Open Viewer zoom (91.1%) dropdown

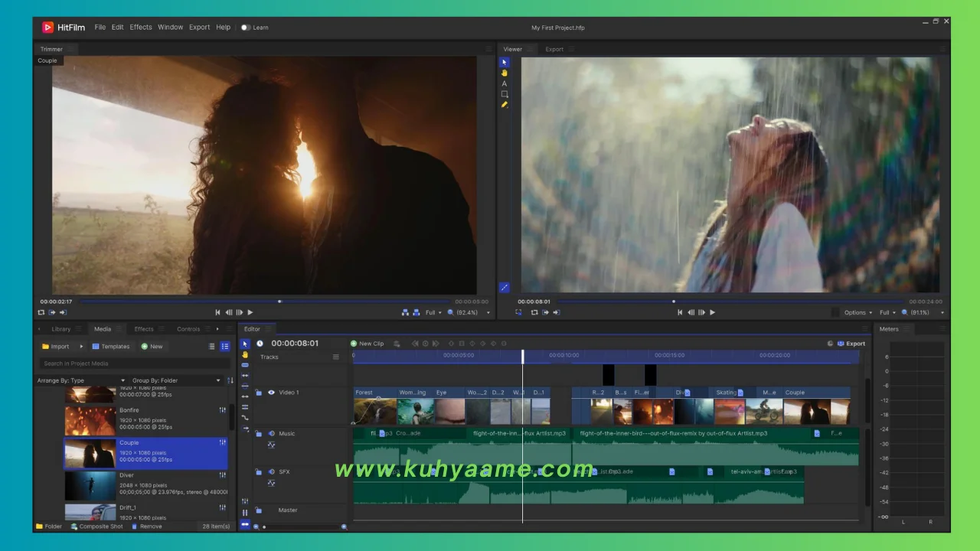923,312
